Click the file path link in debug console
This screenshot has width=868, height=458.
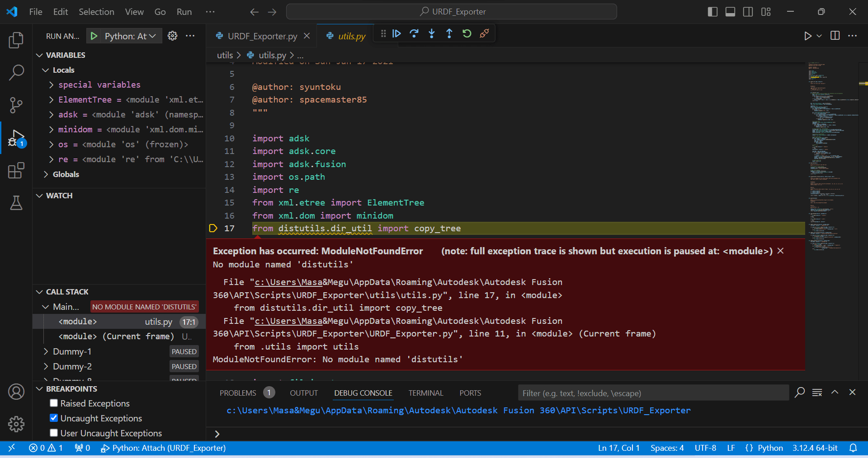pyautogui.click(x=458, y=410)
